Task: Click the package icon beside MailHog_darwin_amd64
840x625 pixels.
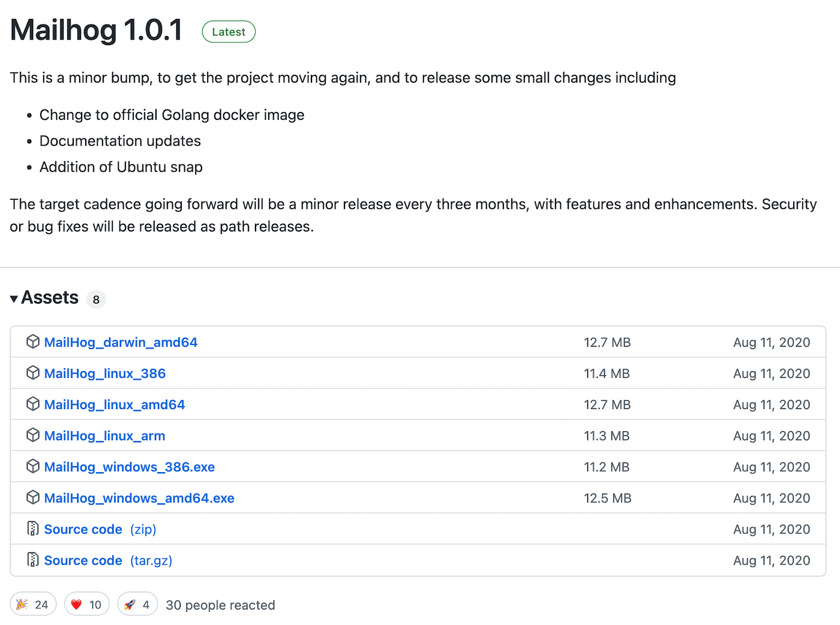Action: [33, 341]
